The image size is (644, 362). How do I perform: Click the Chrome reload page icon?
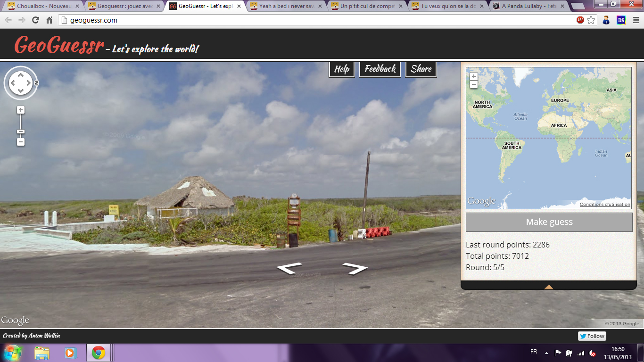click(35, 20)
